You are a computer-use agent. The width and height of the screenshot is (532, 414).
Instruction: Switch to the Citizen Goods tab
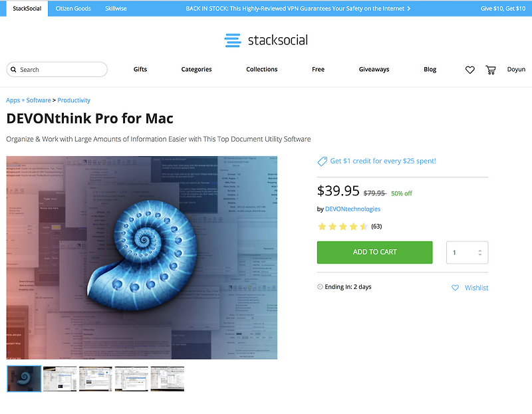73,9
